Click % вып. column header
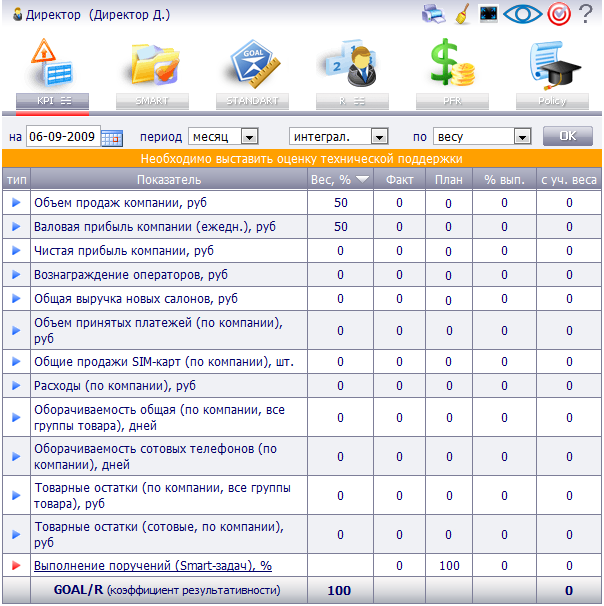Image resolution: width=604 pixels, height=606 pixels. coord(504,180)
